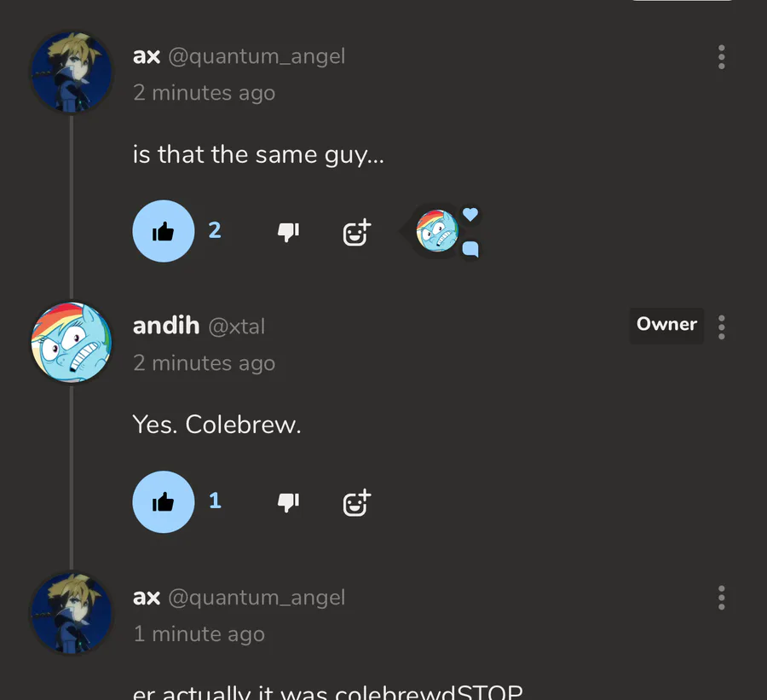The image size is (767, 700).
Task: Click the owner heart reaction icon
Action: [x=470, y=214]
